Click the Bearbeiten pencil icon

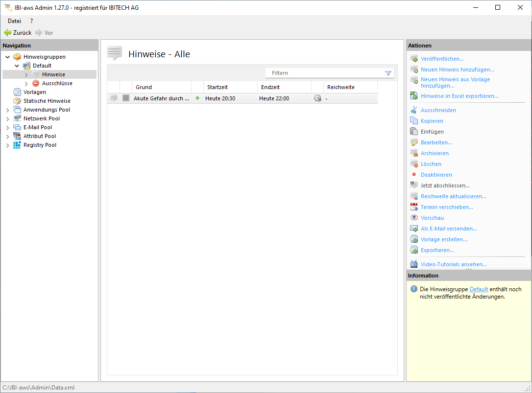[x=414, y=142]
